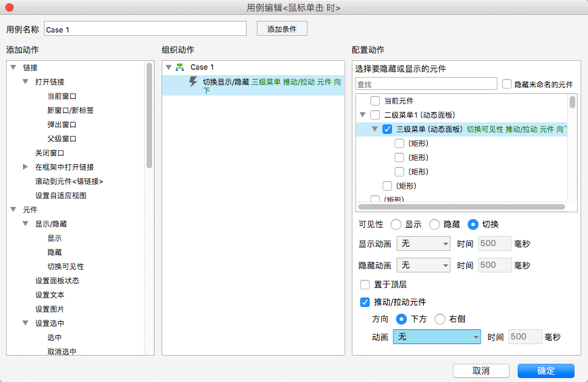Collapse 三级菜单 widget tree node
588x382 pixels.
click(374, 129)
